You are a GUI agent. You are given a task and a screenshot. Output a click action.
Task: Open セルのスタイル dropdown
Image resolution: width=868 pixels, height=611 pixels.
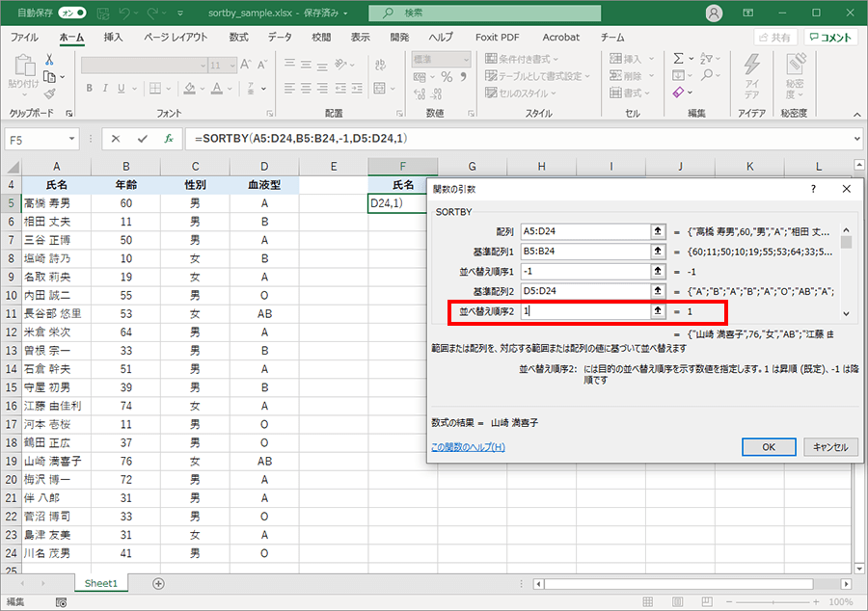(x=521, y=93)
